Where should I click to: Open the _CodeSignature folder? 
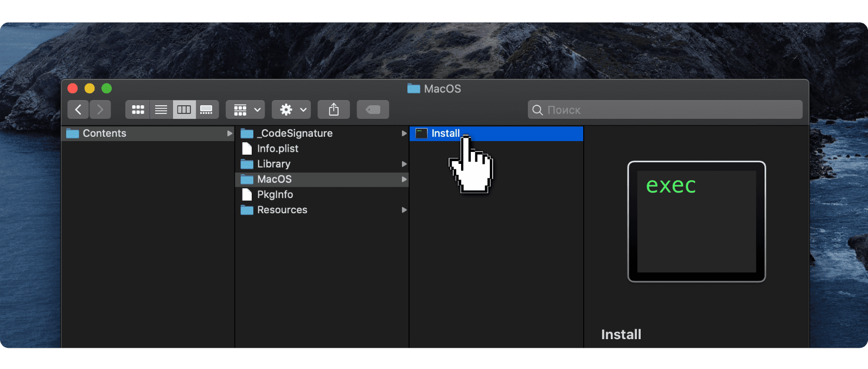coord(297,133)
